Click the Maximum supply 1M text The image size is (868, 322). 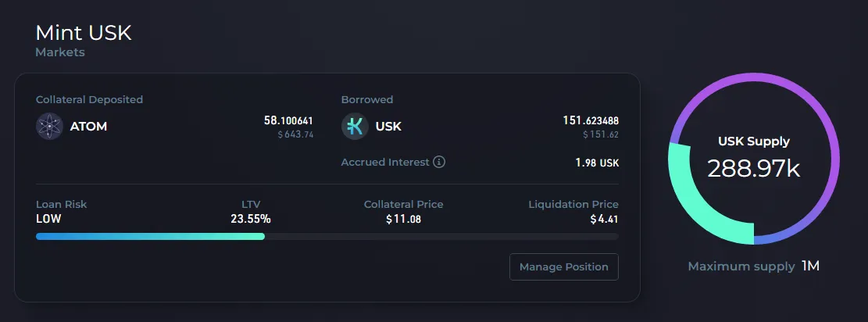[754, 267]
